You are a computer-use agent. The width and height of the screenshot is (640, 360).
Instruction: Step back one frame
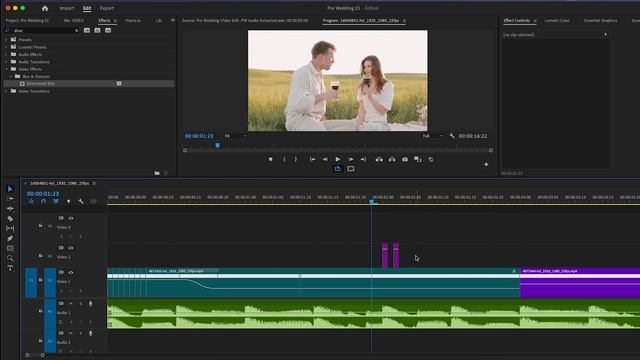point(325,159)
